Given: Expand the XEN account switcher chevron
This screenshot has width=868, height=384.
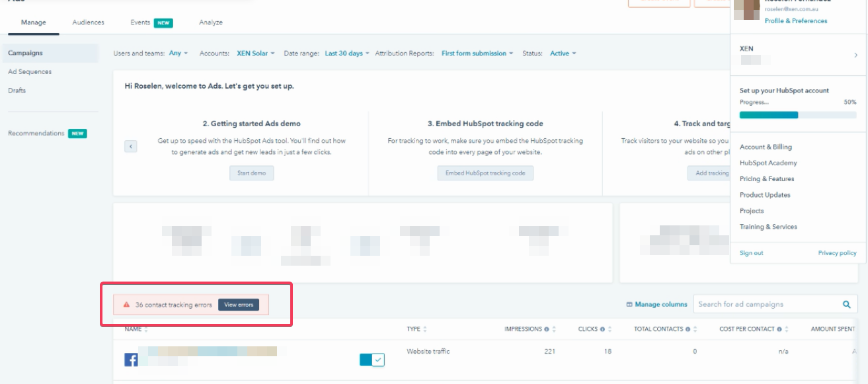Looking at the screenshot, I should (856, 56).
